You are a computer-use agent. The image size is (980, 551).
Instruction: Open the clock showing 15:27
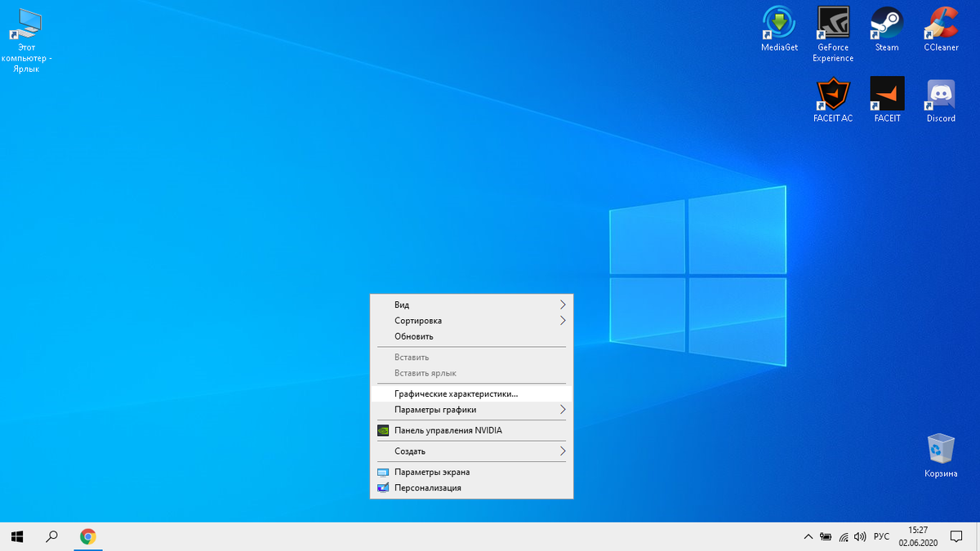click(x=918, y=536)
